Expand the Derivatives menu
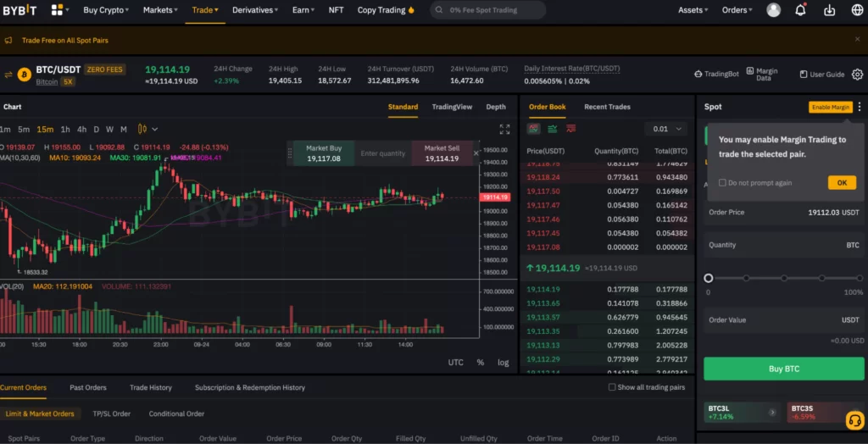Screen dimensions: 868x444 255,10
